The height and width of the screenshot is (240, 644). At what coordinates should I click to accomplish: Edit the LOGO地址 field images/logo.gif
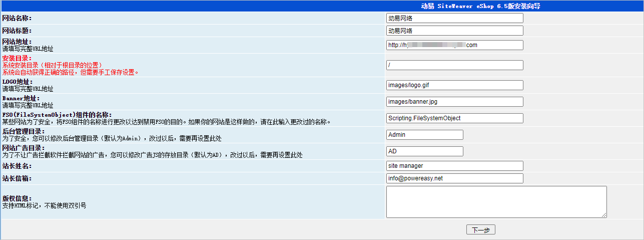click(x=454, y=85)
